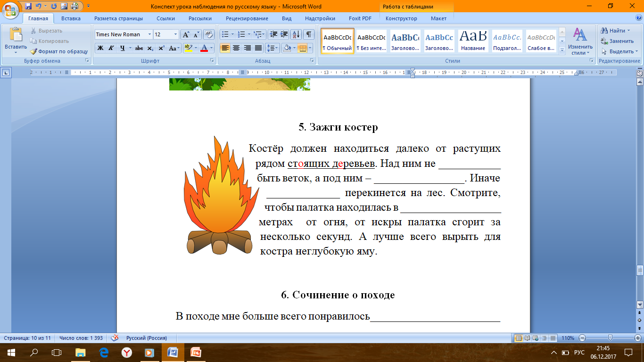
Task: Apply text highlight color
Action: click(x=188, y=48)
